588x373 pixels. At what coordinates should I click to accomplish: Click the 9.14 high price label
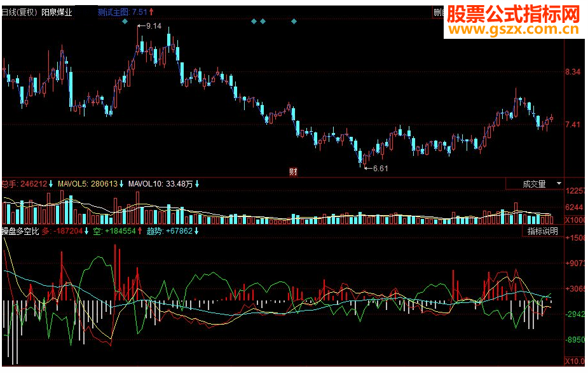point(154,26)
